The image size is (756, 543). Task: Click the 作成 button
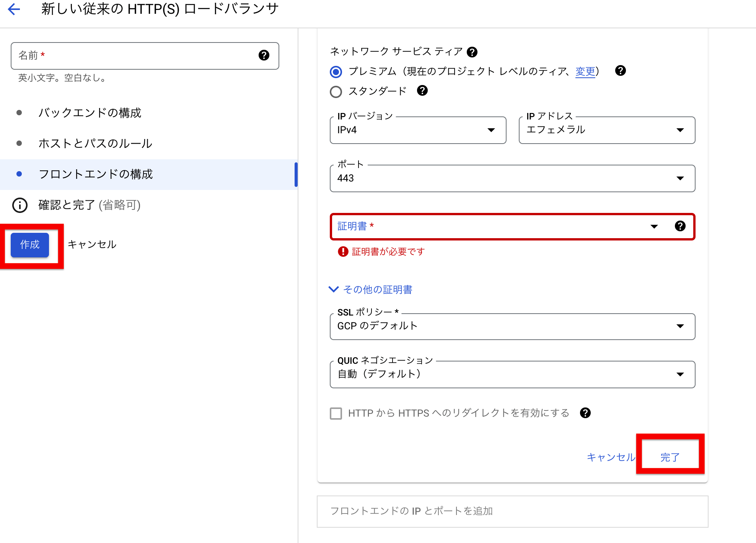point(29,245)
